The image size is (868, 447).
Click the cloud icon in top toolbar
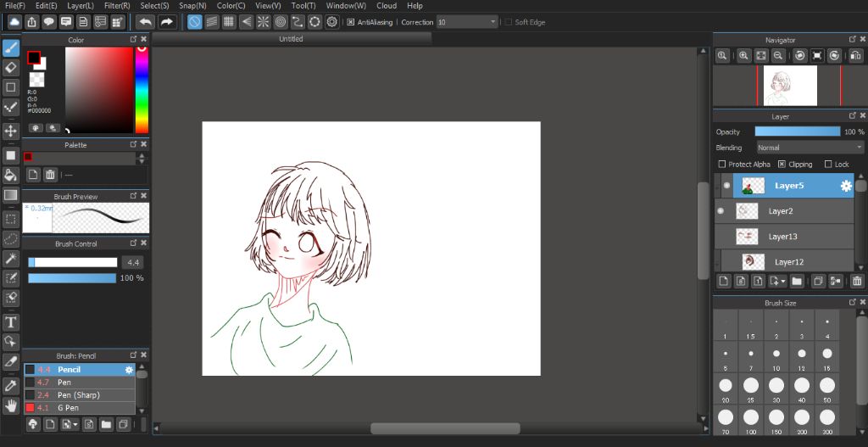point(14,22)
